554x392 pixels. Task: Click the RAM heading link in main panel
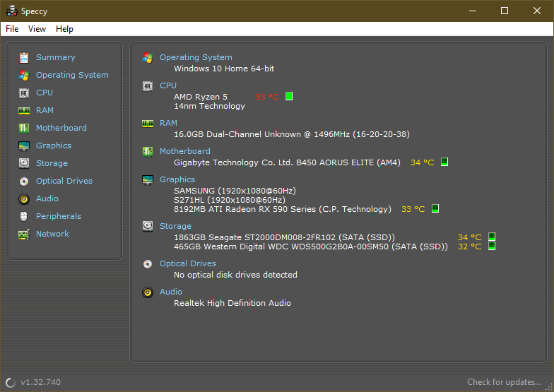pyautogui.click(x=168, y=123)
